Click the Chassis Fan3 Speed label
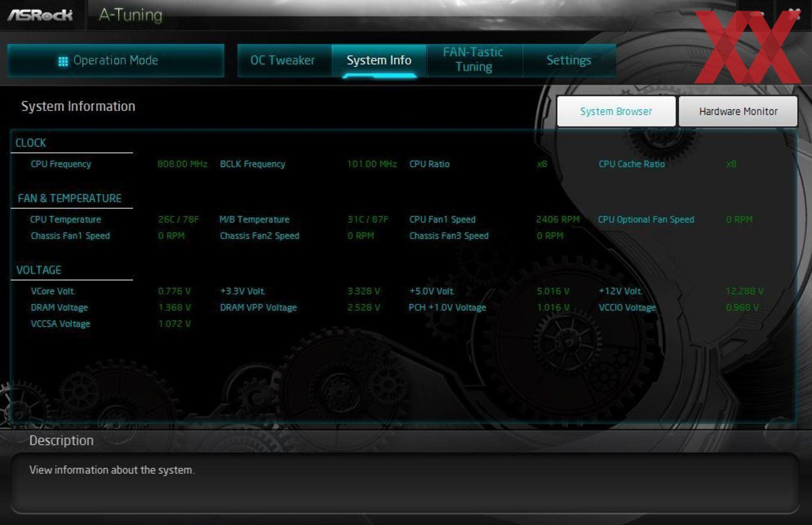Viewport: 812px width, 525px height. point(449,236)
